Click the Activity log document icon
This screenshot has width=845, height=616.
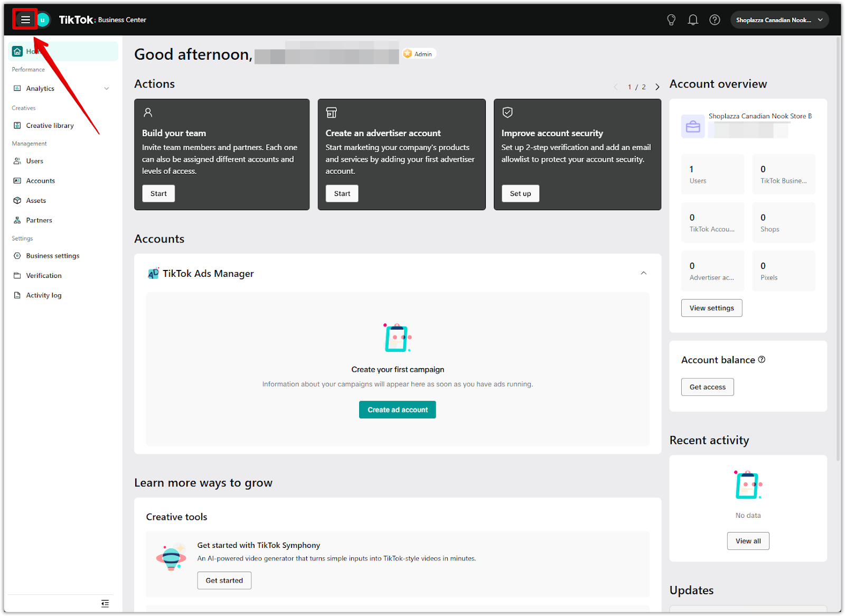17,295
